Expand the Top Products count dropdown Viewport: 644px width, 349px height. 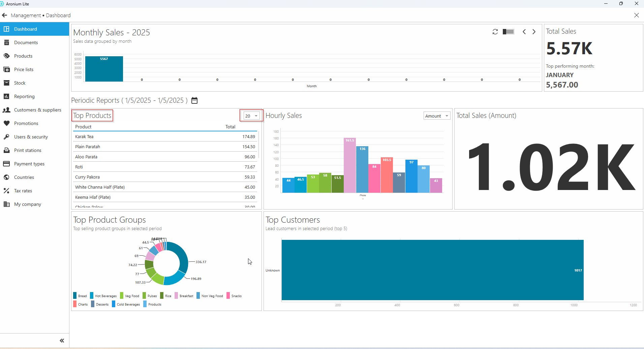(252, 116)
